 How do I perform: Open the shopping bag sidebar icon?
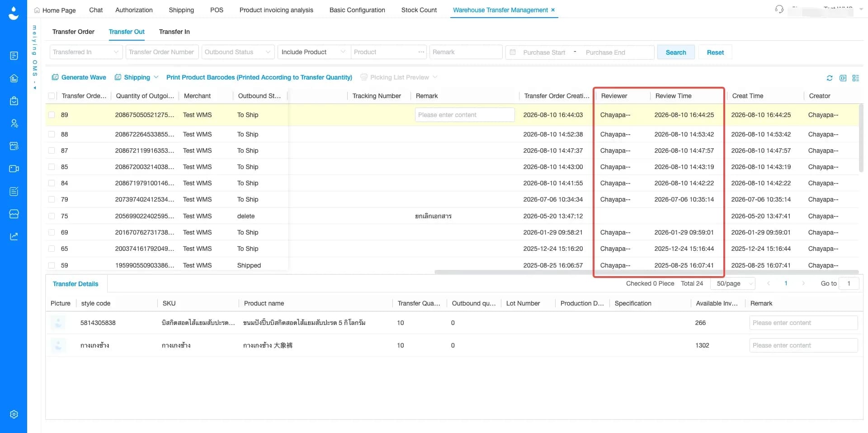tap(14, 101)
